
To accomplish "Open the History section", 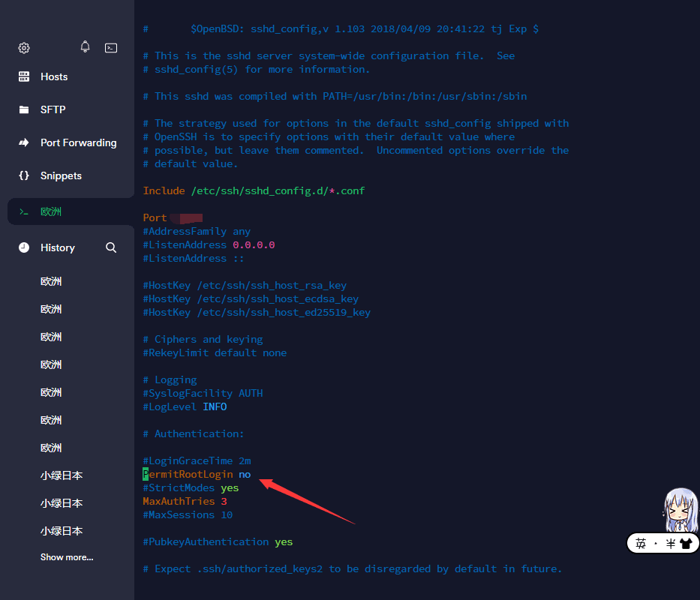I will 57,247.
